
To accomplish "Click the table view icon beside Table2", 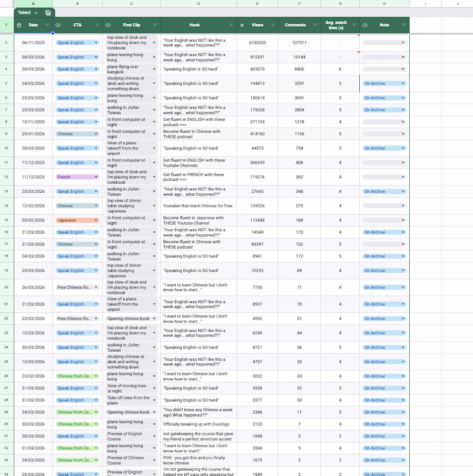I will coord(48,13).
